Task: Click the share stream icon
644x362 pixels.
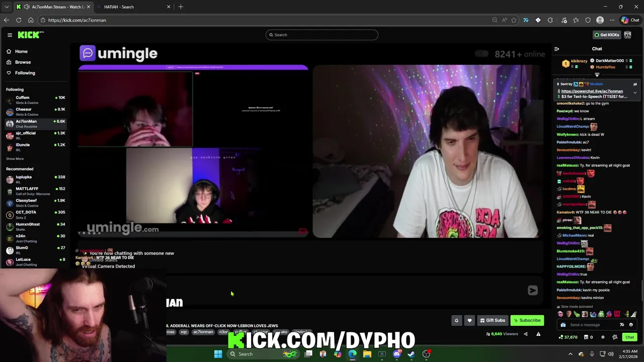Action: click(x=526, y=334)
